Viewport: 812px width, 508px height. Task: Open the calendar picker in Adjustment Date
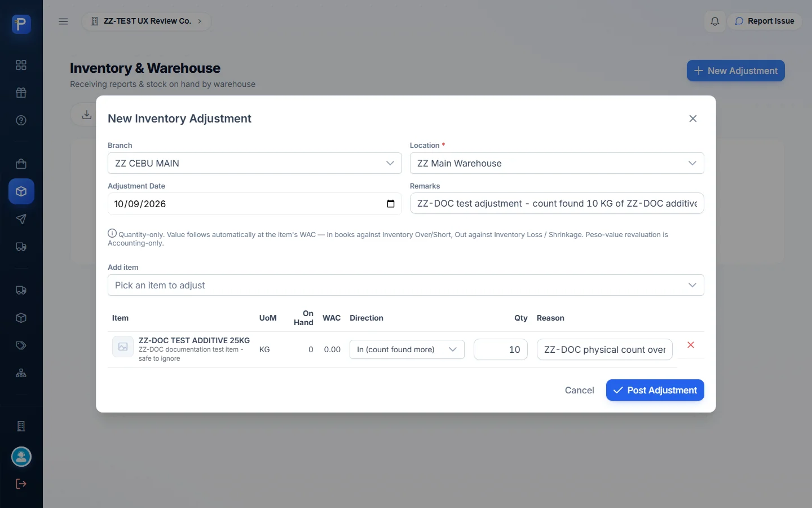pos(391,204)
